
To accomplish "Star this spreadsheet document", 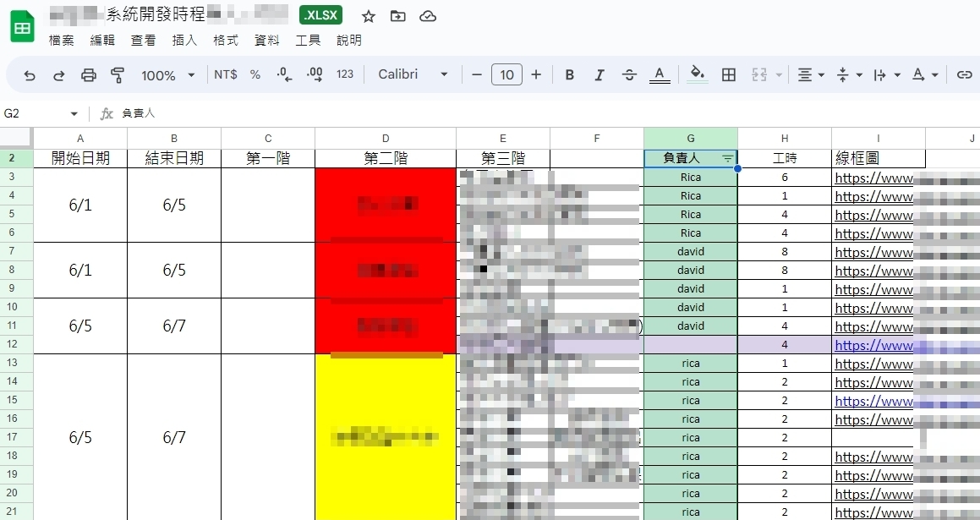I will [369, 16].
